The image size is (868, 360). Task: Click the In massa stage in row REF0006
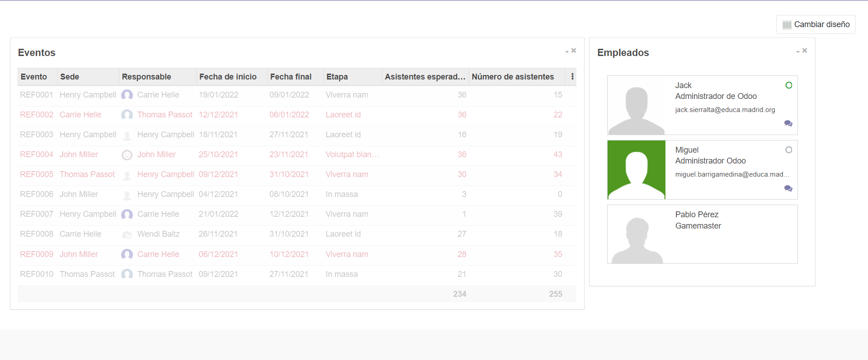pyautogui.click(x=342, y=194)
